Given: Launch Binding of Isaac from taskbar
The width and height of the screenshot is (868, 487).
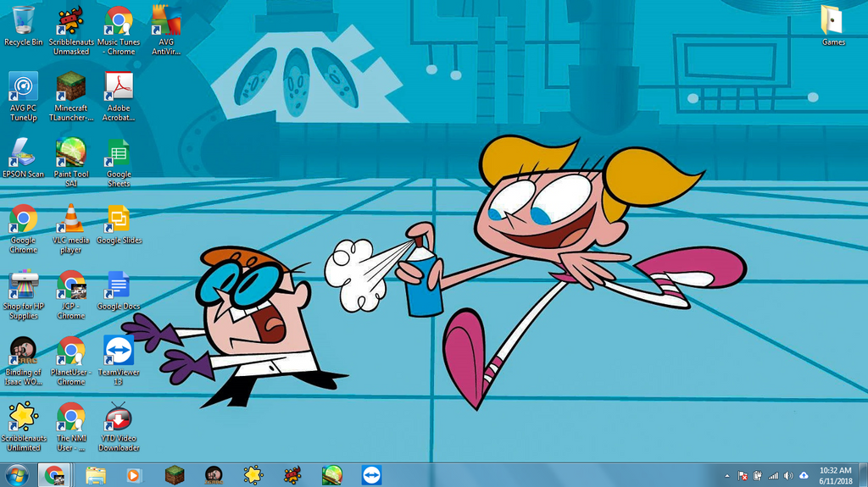Looking at the screenshot, I should (214, 475).
